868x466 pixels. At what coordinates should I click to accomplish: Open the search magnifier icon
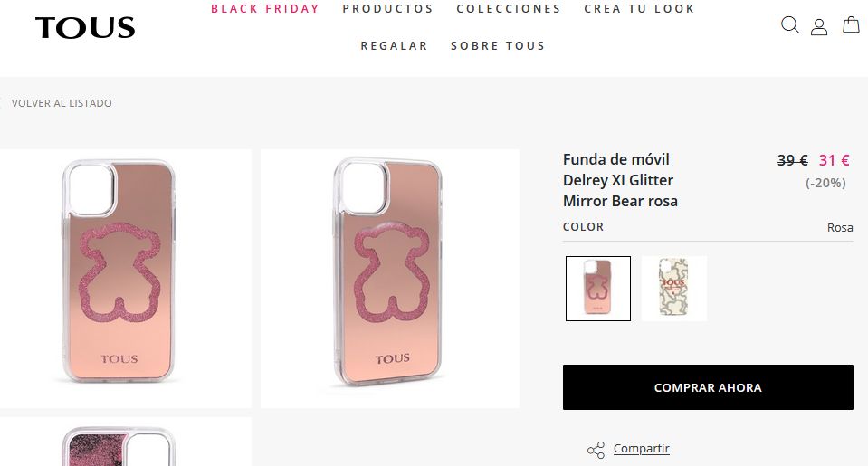pyautogui.click(x=789, y=25)
